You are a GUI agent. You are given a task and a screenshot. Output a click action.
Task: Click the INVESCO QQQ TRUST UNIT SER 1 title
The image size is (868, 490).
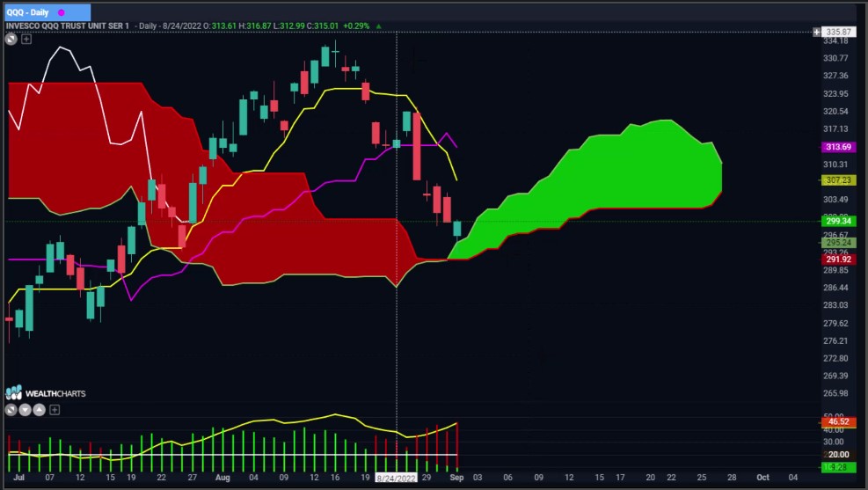pyautogui.click(x=68, y=26)
